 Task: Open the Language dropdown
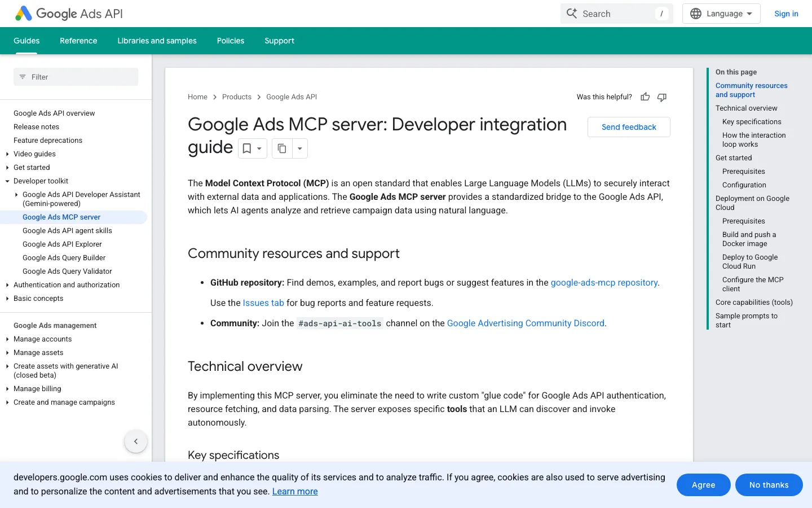tap(721, 14)
